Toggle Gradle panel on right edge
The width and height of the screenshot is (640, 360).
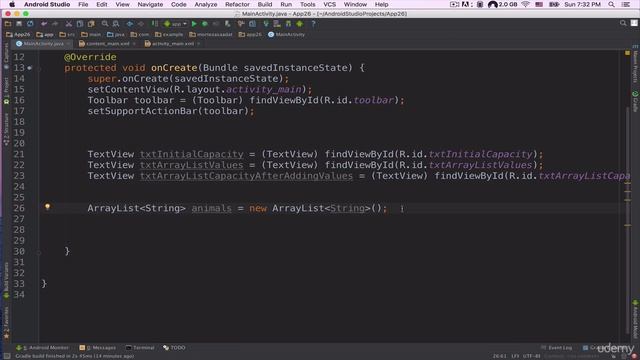635,101
